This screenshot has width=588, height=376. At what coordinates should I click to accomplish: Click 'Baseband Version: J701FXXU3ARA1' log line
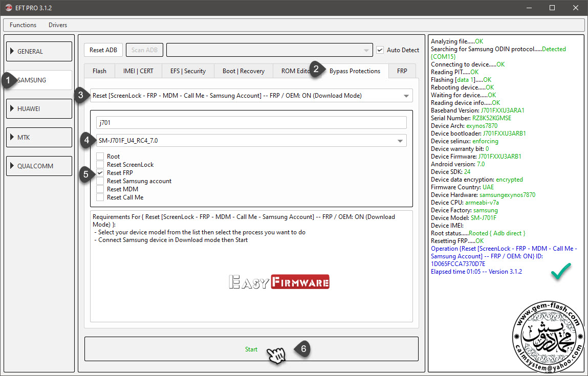click(x=478, y=110)
